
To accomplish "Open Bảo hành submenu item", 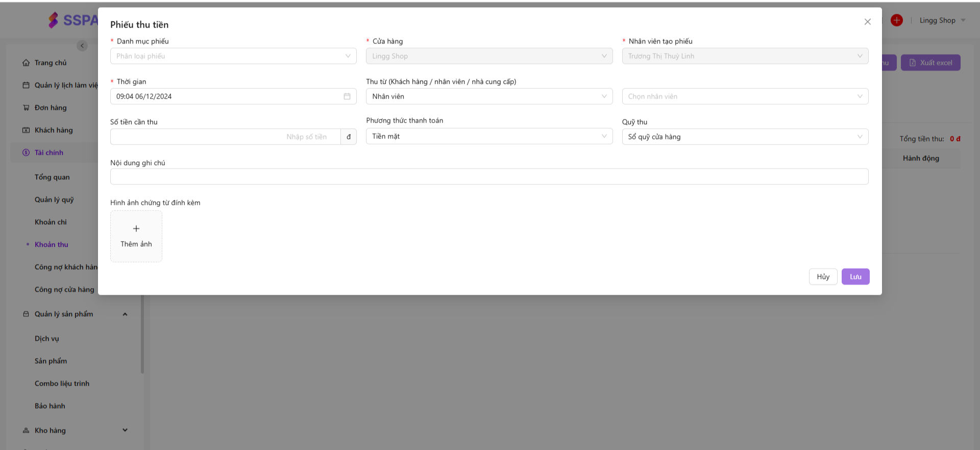I will [50, 406].
